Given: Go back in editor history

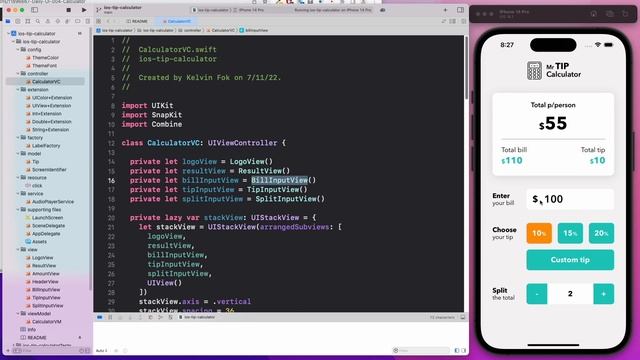Looking at the screenshot, I should point(108,21).
